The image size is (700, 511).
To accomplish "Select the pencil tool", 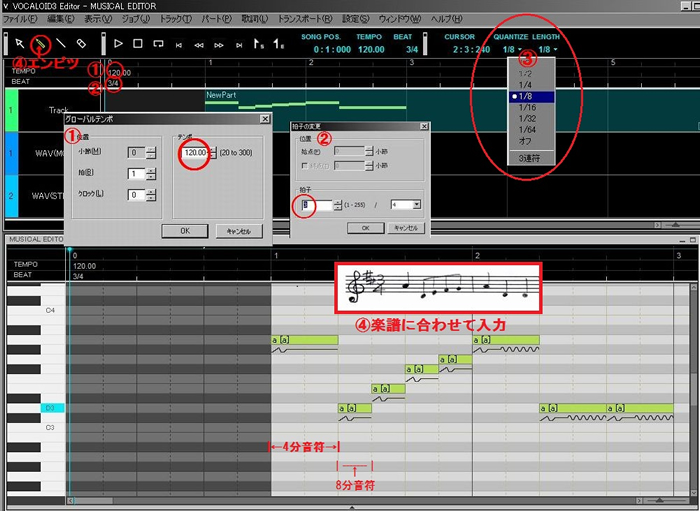I will (40, 44).
